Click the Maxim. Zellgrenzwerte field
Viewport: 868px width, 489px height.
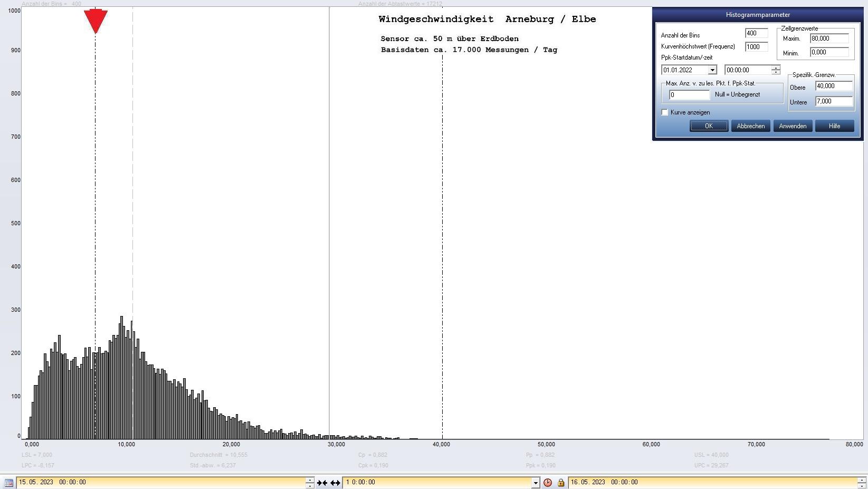coord(828,39)
